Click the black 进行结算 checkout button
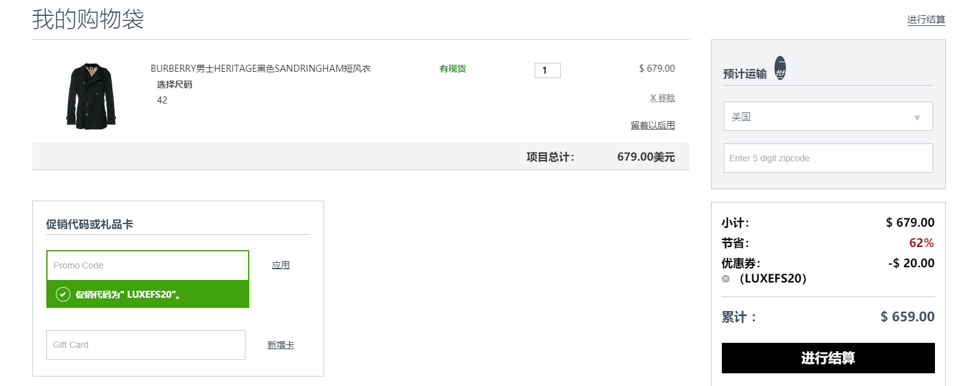The height and width of the screenshot is (386, 980). (x=828, y=358)
